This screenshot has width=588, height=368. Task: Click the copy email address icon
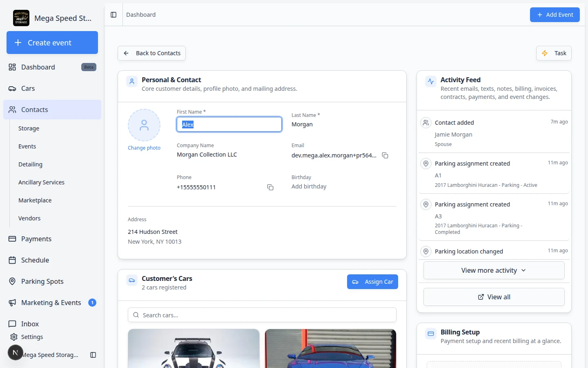tap(385, 155)
